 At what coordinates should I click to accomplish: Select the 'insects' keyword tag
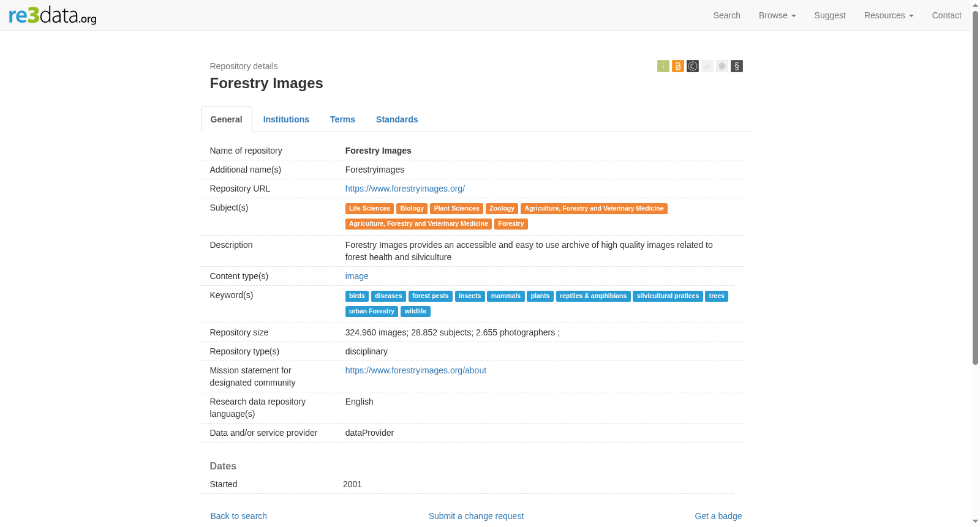(470, 296)
